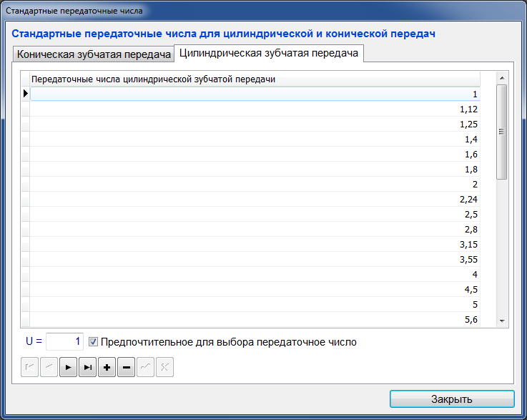Image resolution: width=527 pixels, height=420 pixels.
Task: Switch to Коническая зубчатая передача tab
Action: [x=94, y=54]
